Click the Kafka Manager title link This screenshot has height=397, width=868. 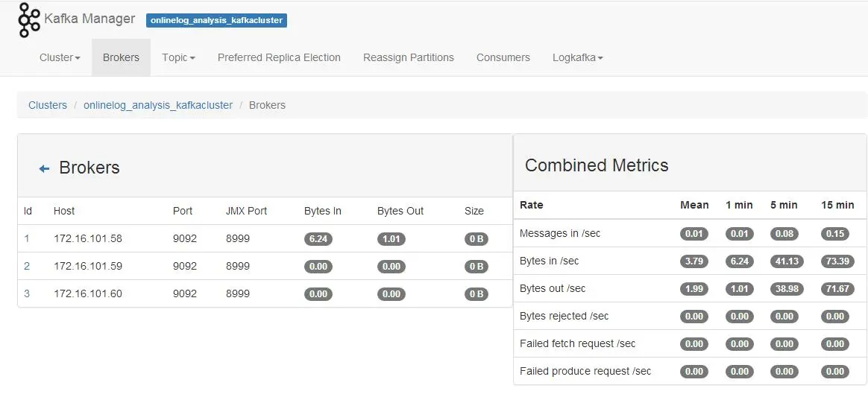(x=89, y=19)
